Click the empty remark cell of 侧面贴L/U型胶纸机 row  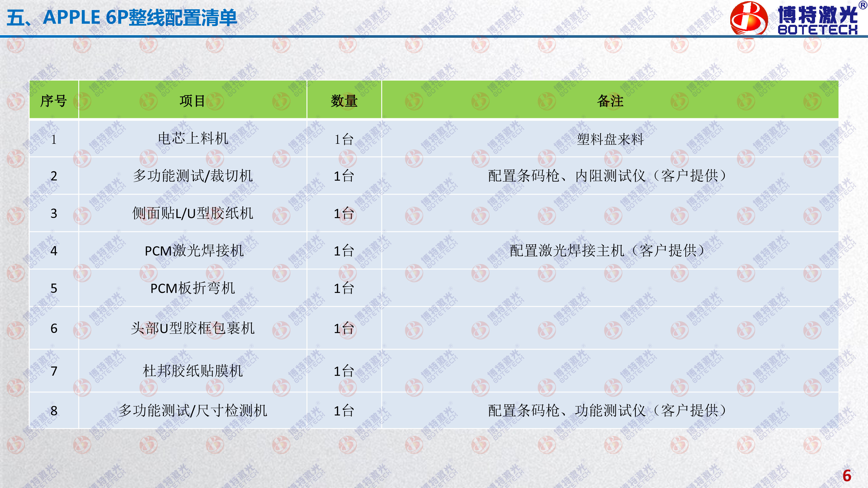pyautogui.click(x=610, y=213)
